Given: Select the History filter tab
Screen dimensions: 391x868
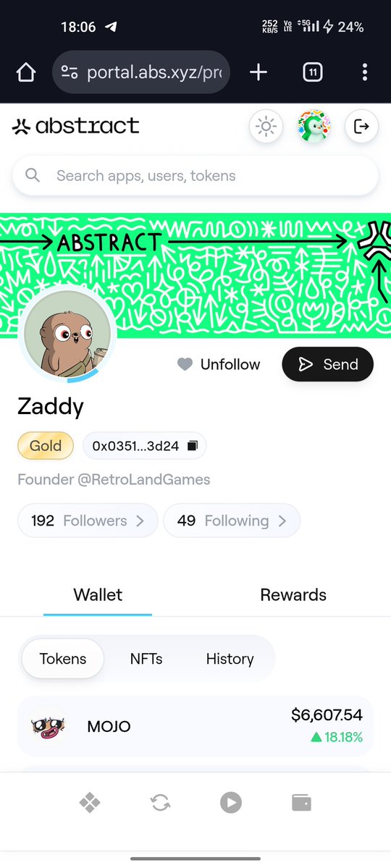Looking at the screenshot, I should (x=230, y=659).
